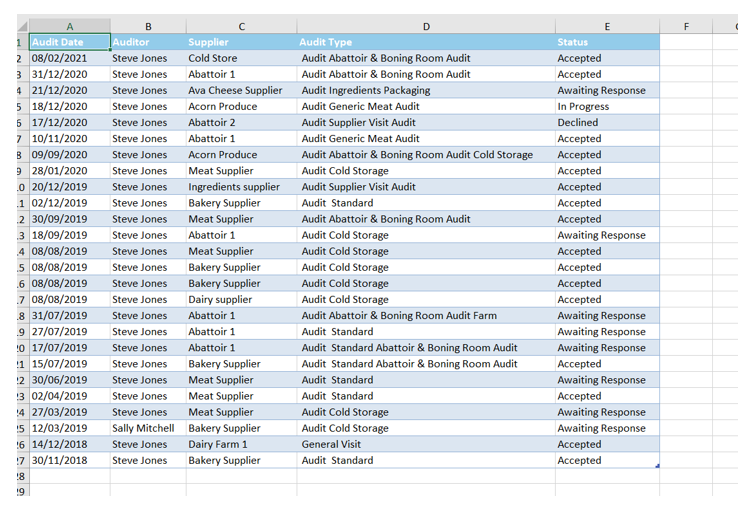Select the 'Dairy supplier' cell
This screenshot has height=530, width=750.
coord(242,299)
